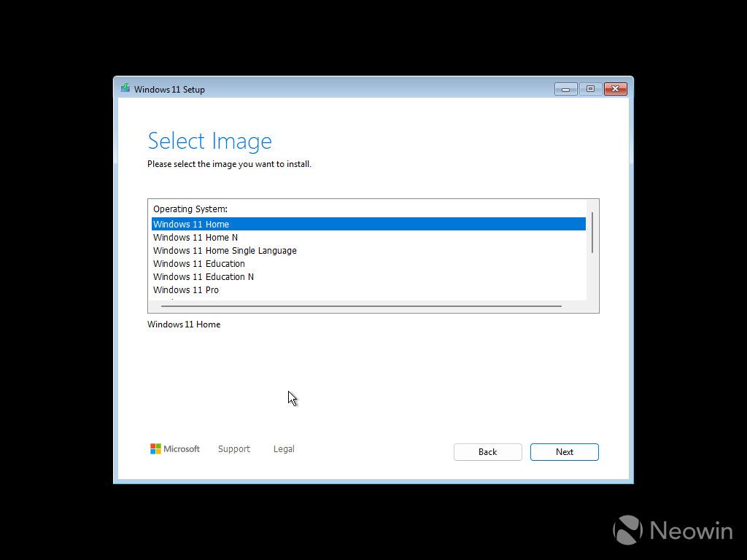Image resolution: width=747 pixels, height=560 pixels.
Task: Go Back to previous setup step
Action: (x=487, y=452)
